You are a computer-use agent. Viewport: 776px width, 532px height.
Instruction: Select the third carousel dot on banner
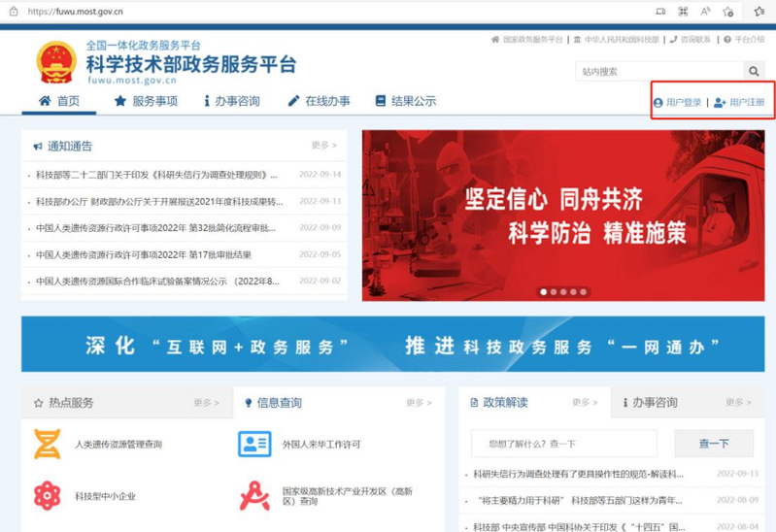[563, 292]
